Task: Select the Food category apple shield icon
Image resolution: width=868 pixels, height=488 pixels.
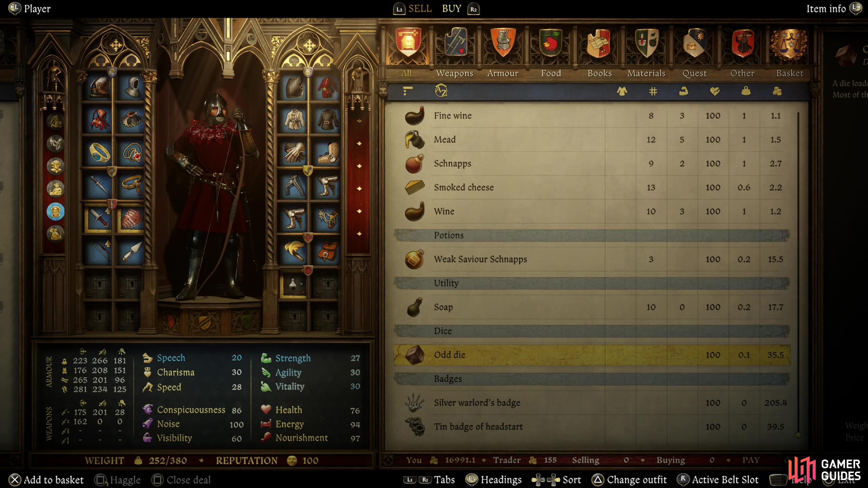Action: [x=551, y=43]
